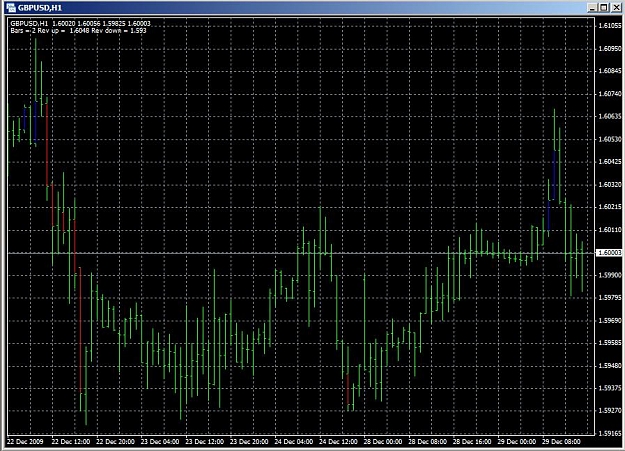The image size is (625, 451).
Task: Click the 1.59270 price scale label
Action: point(610,410)
